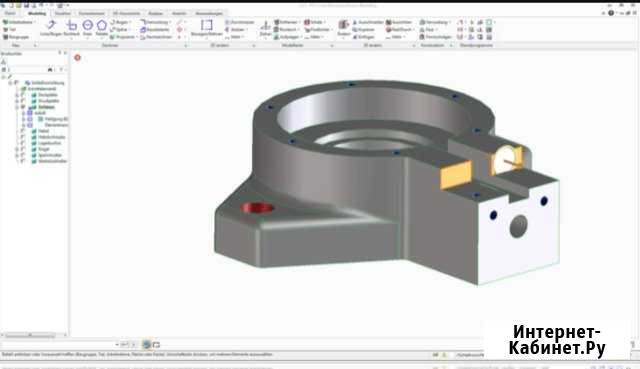This screenshot has height=369, width=640.
Task: Select the Polygon sketch tool
Action: (x=102, y=28)
